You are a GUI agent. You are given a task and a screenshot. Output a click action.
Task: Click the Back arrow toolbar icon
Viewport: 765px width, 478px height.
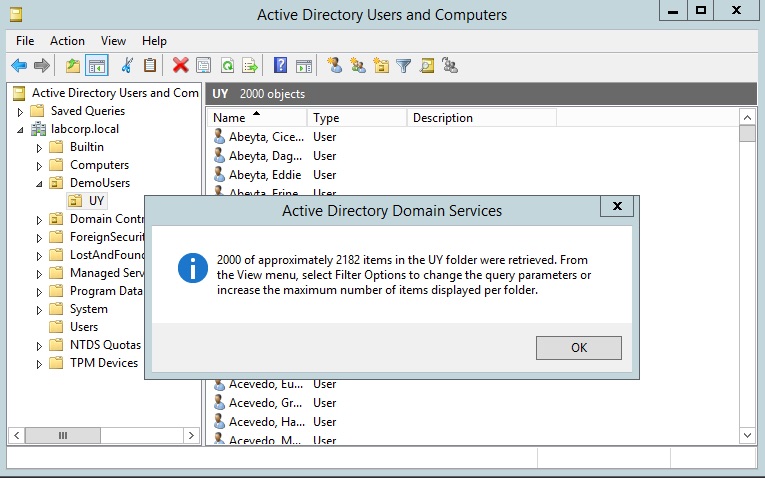19,65
